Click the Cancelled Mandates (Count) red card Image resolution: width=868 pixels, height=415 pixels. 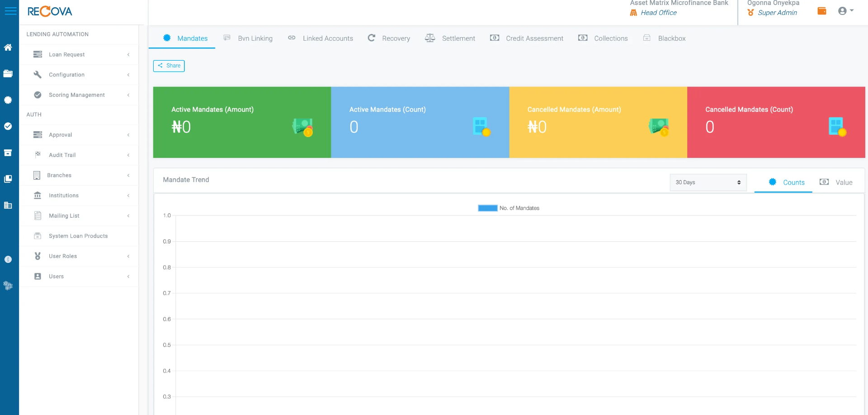tap(776, 122)
